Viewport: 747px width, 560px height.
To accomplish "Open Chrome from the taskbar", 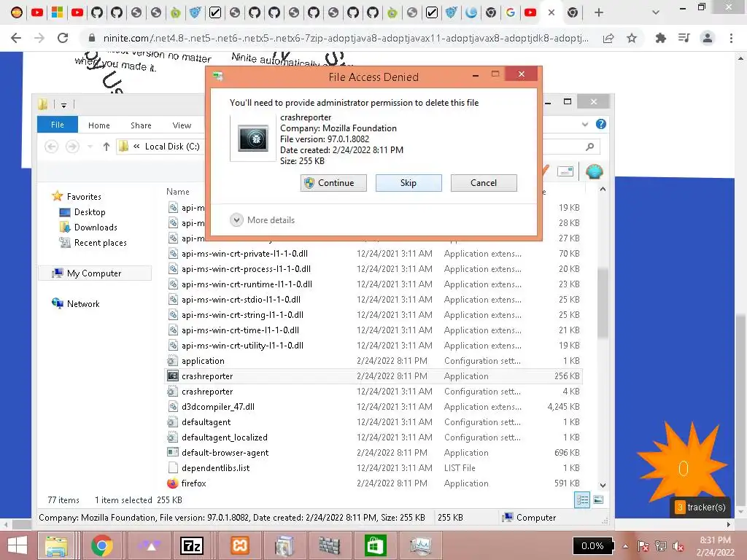I will tap(102, 545).
